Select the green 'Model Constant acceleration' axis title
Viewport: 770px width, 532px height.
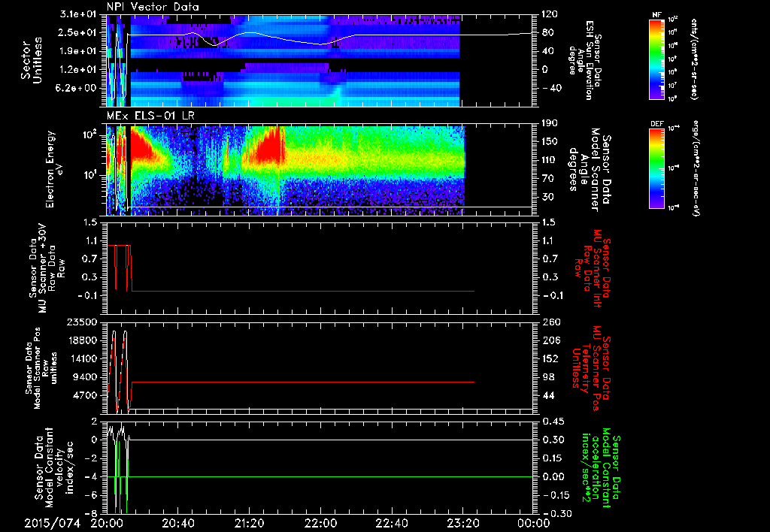pos(600,469)
